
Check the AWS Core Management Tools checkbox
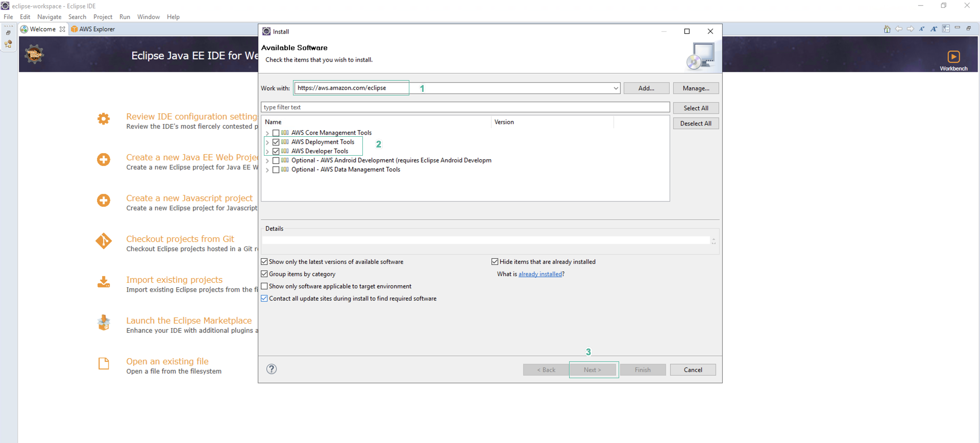[x=276, y=133]
